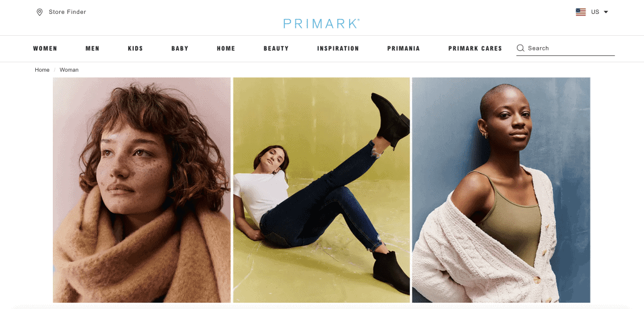The image size is (644, 309).
Task: Open the Women menu
Action: [x=45, y=48]
